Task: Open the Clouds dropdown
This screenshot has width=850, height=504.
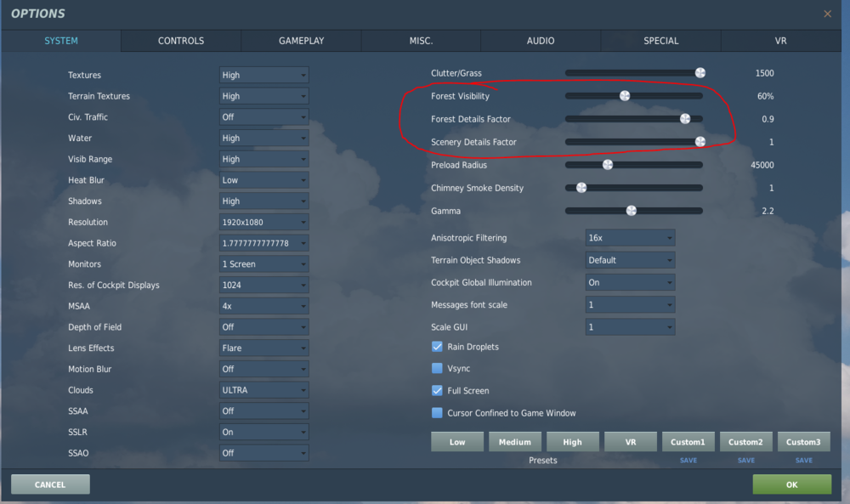Action: (x=264, y=390)
